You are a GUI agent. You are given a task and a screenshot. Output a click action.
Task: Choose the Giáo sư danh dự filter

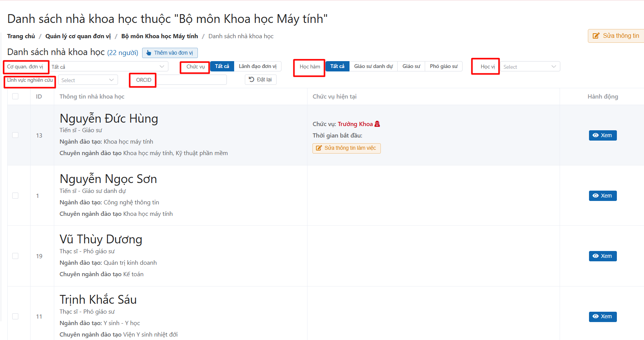373,66
